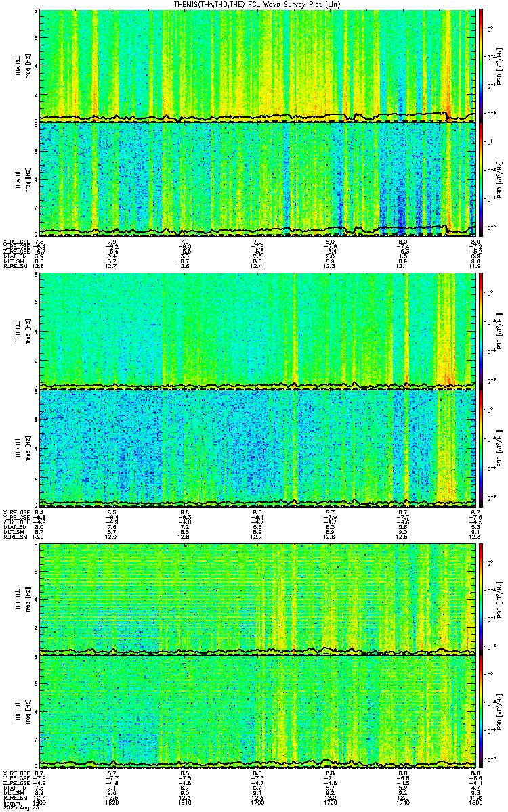Click the THD B perpendicular spectrogram panel
The width and height of the screenshot is (508, 812).
257,331
